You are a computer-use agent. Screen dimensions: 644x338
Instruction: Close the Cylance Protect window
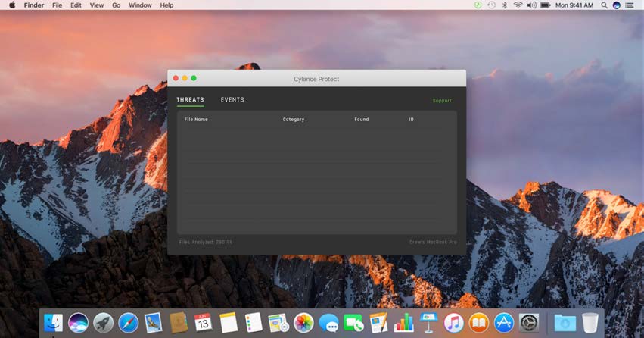176,78
